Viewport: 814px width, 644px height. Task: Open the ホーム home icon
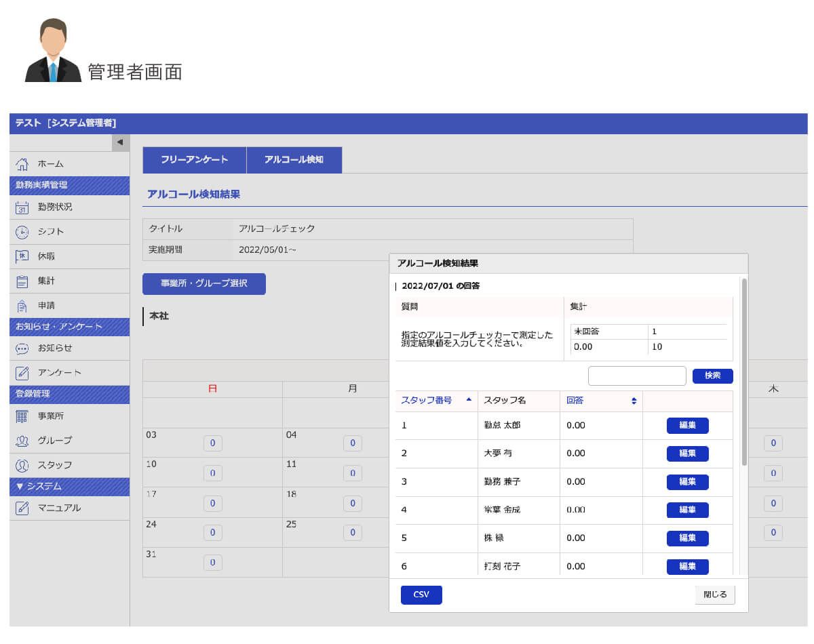[22, 164]
